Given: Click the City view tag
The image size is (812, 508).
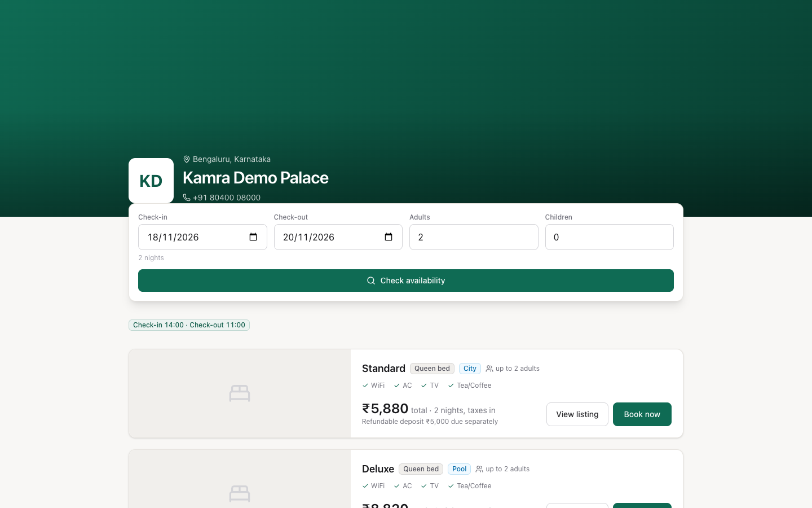Looking at the screenshot, I should point(470,369).
